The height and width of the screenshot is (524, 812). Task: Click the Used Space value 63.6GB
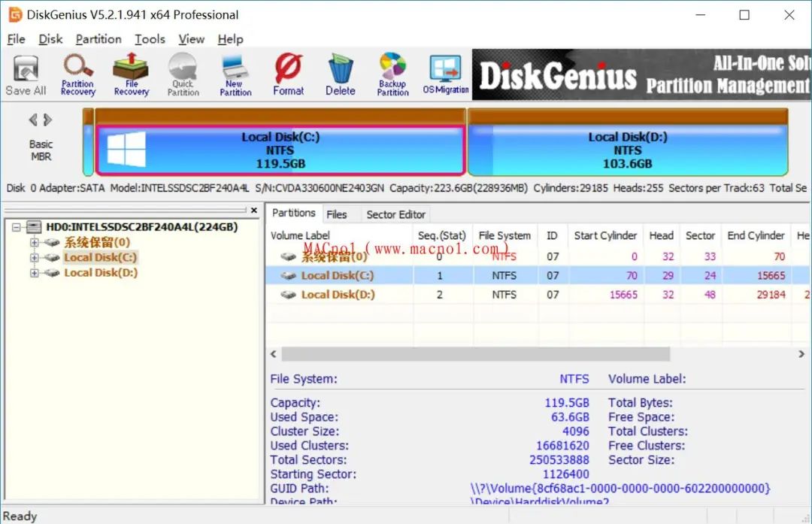click(x=570, y=416)
